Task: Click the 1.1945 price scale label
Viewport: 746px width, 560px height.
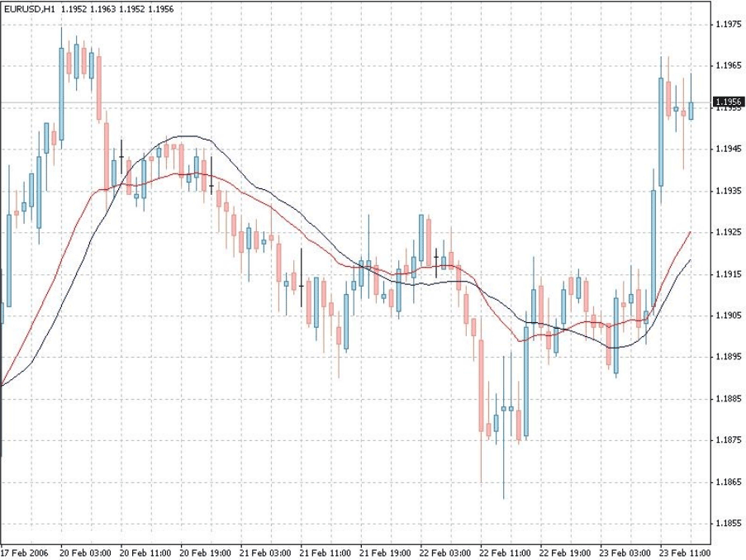Action: 729,149
